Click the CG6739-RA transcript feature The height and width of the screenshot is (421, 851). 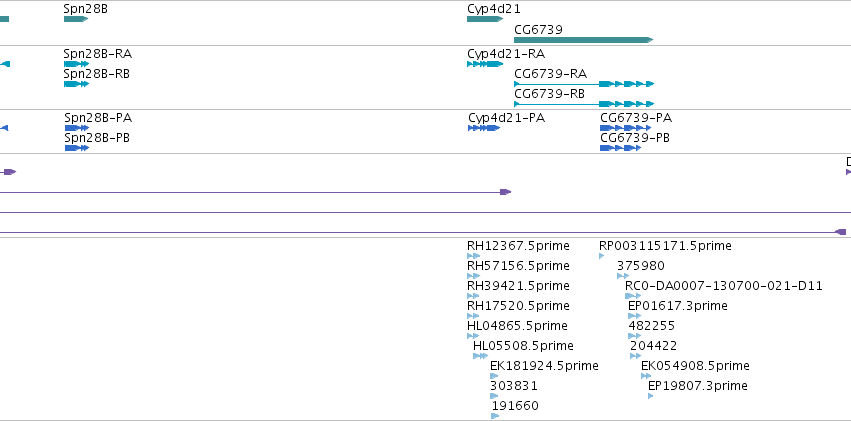pyautogui.click(x=584, y=84)
